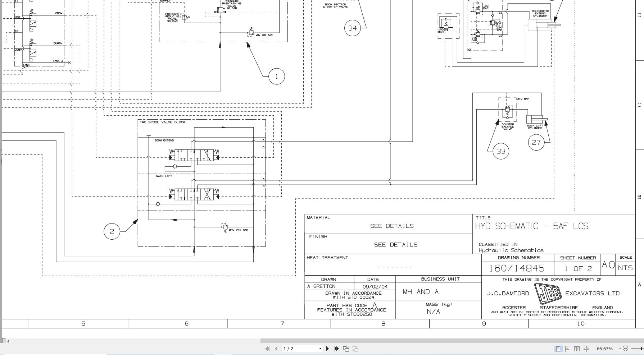
Task: Click the 66.67% zoom value
Action: [x=604, y=349]
